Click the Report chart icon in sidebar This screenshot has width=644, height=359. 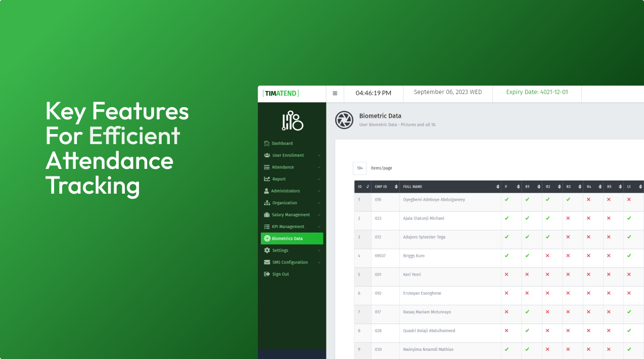point(267,179)
